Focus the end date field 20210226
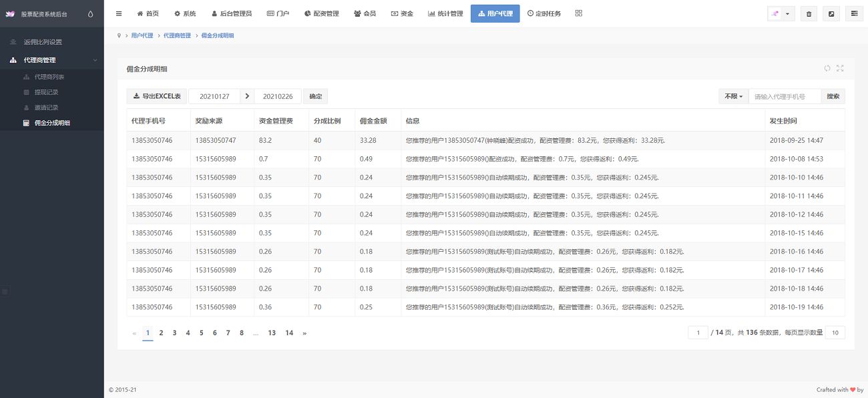868x398 pixels. tap(278, 96)
